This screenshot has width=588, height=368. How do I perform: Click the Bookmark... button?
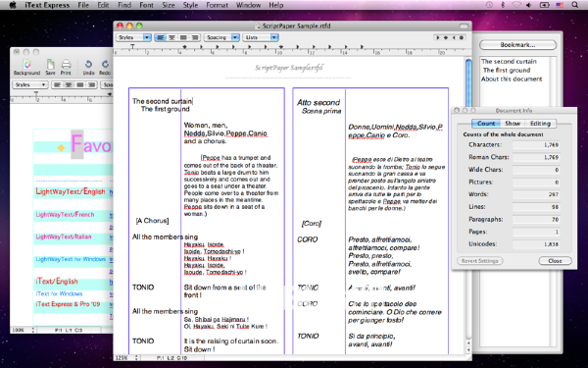(517, 45)
